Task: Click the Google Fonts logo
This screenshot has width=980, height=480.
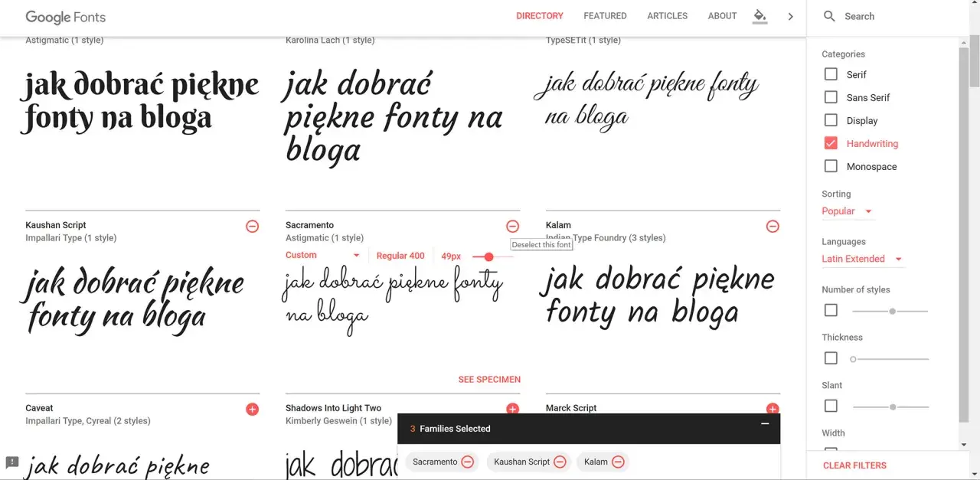Action: (x=66, y=16)
